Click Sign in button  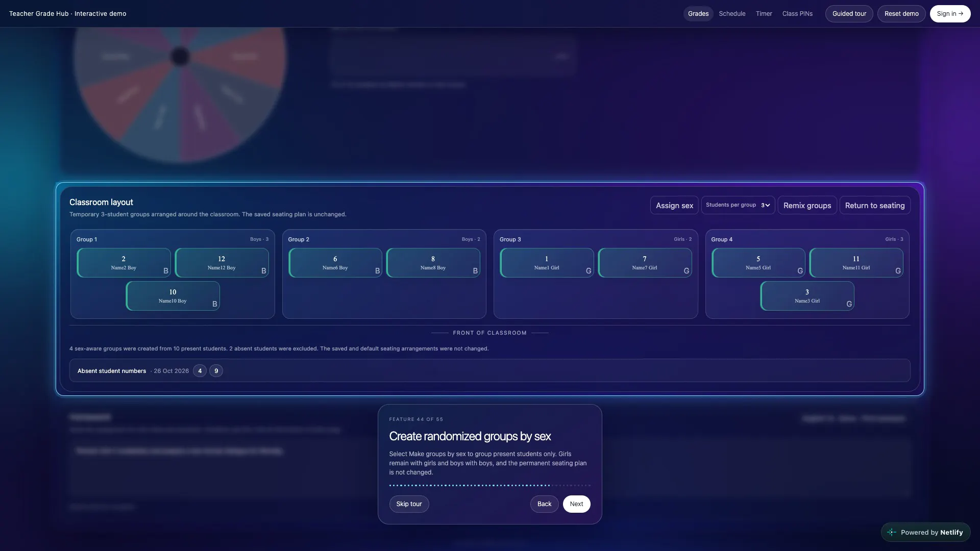tap(950, 14)
